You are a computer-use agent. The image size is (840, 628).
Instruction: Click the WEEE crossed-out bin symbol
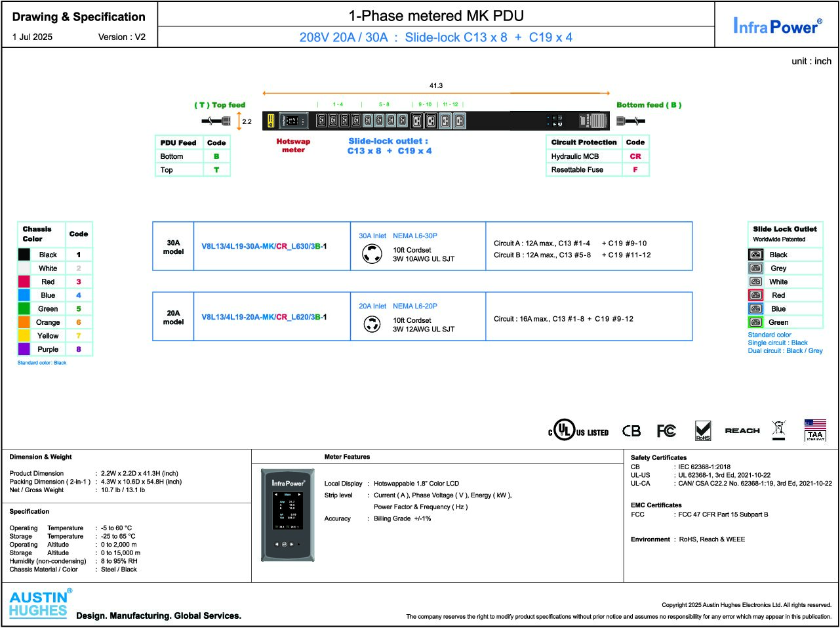pos(778,430)
